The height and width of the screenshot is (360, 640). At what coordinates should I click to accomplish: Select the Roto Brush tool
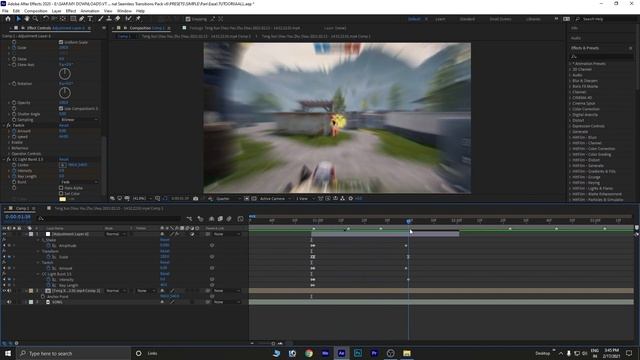point(129,19)
